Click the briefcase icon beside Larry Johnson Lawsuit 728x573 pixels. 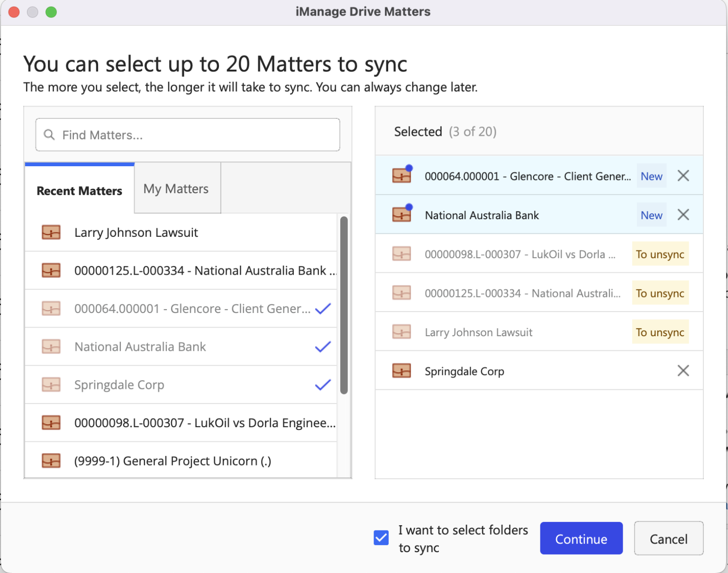point(51,232)
